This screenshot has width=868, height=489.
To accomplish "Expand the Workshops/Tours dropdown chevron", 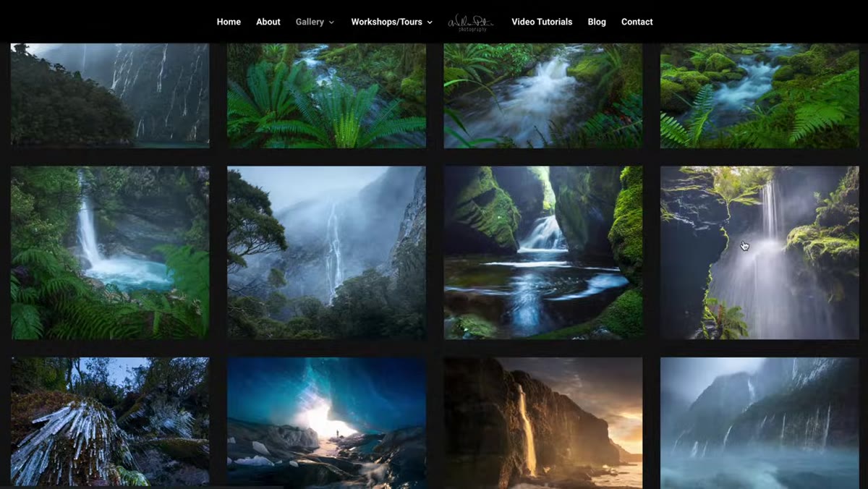I will click(430, 22).
